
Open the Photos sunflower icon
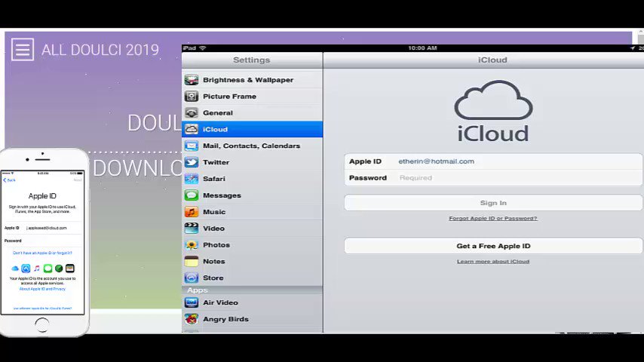tap(192, 244)
